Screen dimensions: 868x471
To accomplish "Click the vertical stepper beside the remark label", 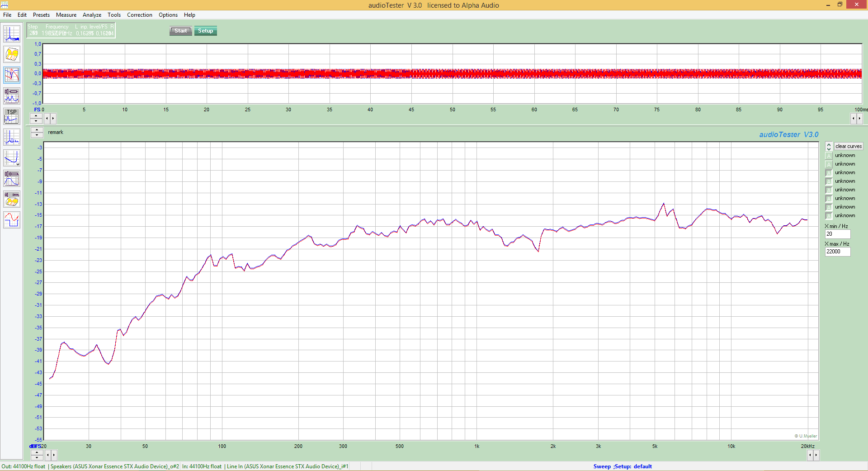I will (x=37, y=132).
